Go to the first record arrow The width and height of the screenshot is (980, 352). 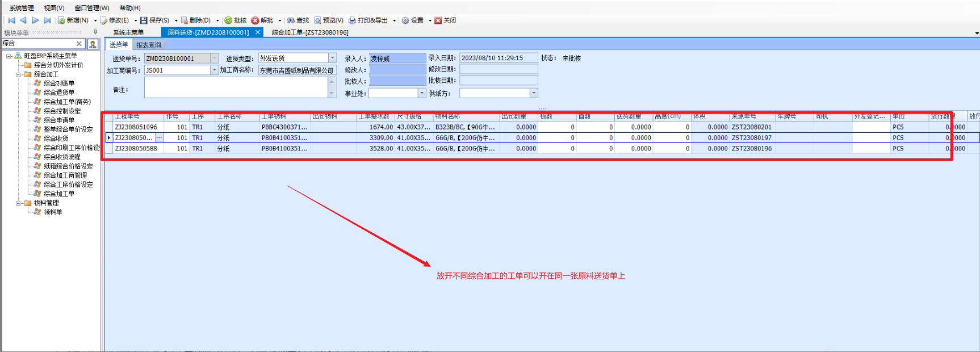[x=11, y=20]
